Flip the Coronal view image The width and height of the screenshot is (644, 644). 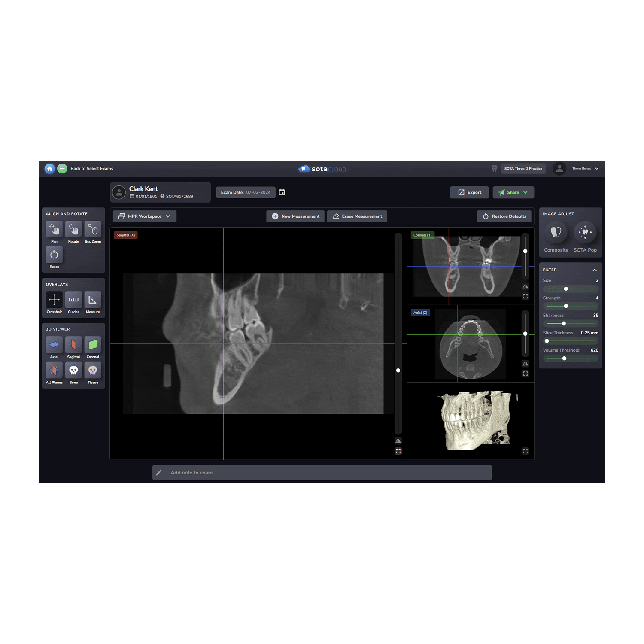click(525, 286)
